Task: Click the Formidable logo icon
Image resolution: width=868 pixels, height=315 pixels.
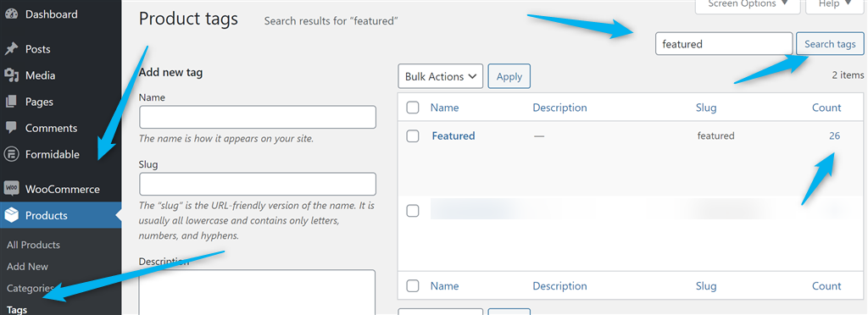Action: 11,154
